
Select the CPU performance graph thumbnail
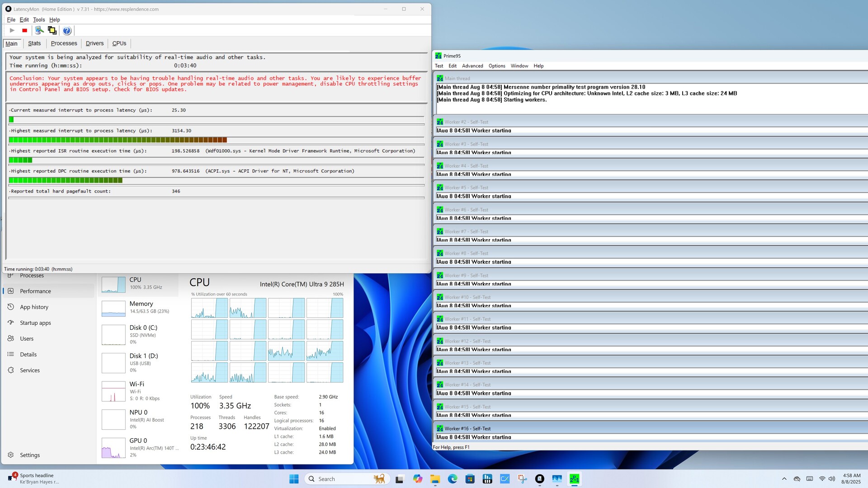pos(113,285)
